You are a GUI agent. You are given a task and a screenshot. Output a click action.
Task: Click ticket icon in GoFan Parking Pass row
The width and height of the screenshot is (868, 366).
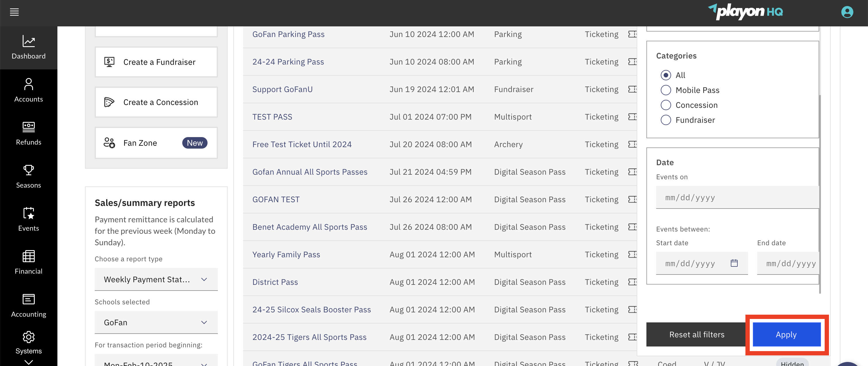click(632, 34)
